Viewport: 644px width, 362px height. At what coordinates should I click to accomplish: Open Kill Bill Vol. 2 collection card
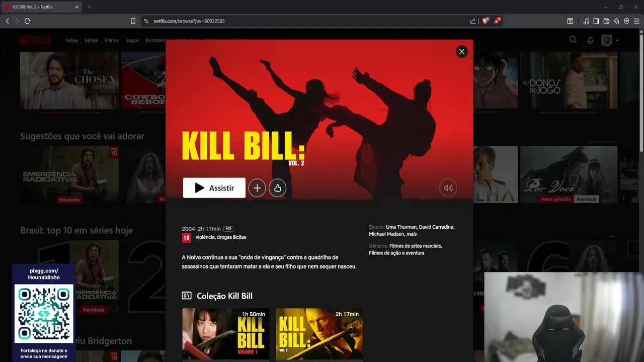tap(319, 334)
